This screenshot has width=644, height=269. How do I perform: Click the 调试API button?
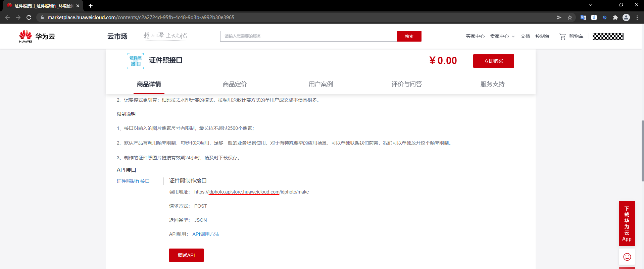coord(186,255)
